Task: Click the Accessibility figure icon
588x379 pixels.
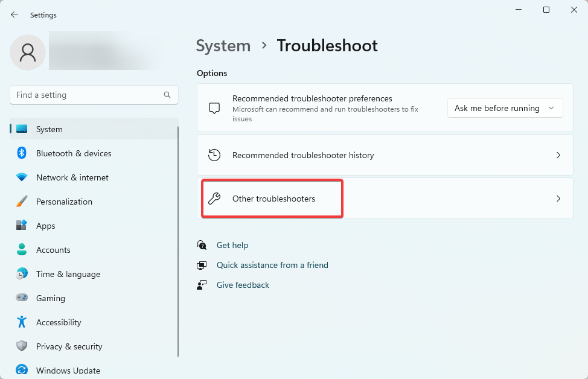Action: (22, 322)
